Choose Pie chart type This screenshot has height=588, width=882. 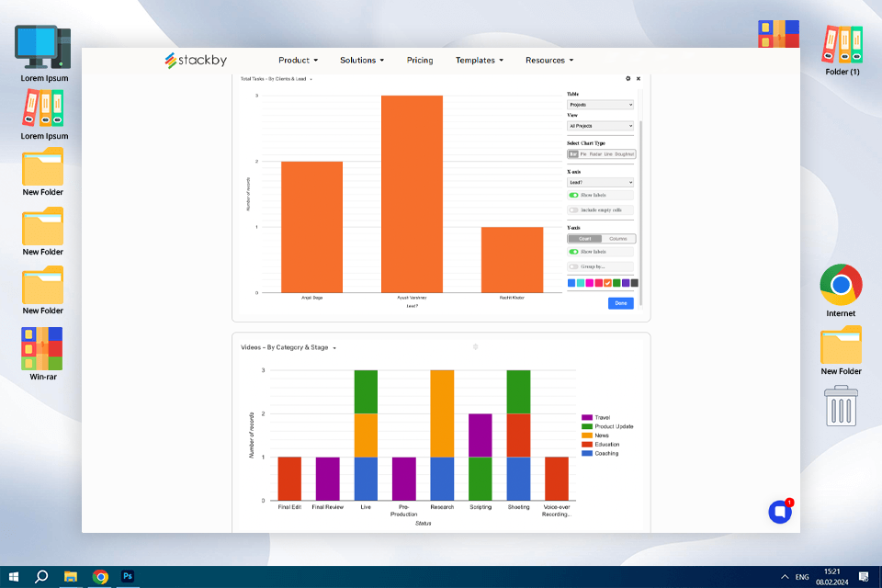(583, 154)
